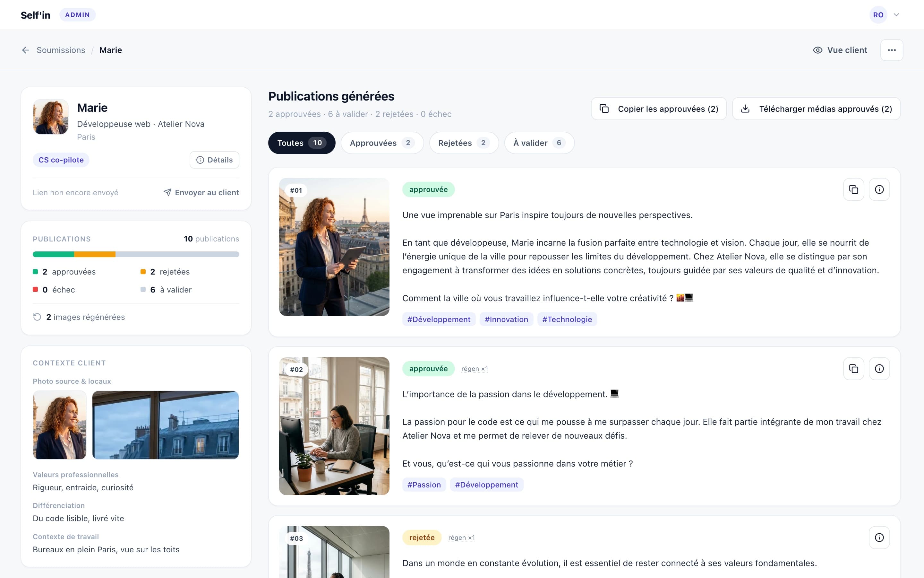Viewport: 924px width, 578px height.
Task: Click Marie's profile avatar
Action: 51,117
